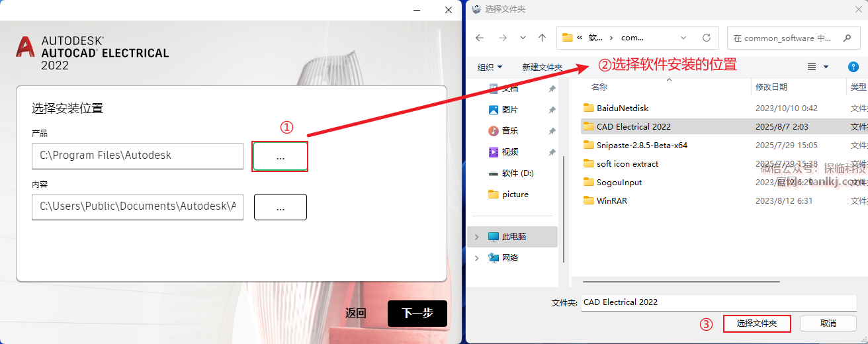Close the AutoCAD installer window
The width and height of the screenshot is (868, 344).
click(449, 9)
